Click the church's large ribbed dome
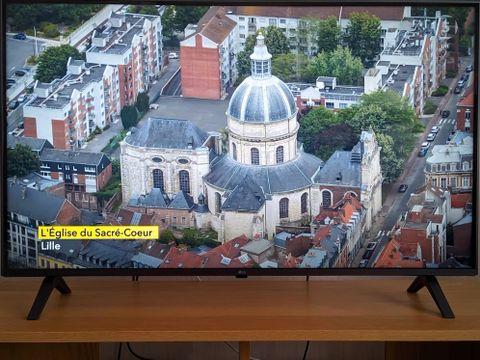 tap(262, 100)
